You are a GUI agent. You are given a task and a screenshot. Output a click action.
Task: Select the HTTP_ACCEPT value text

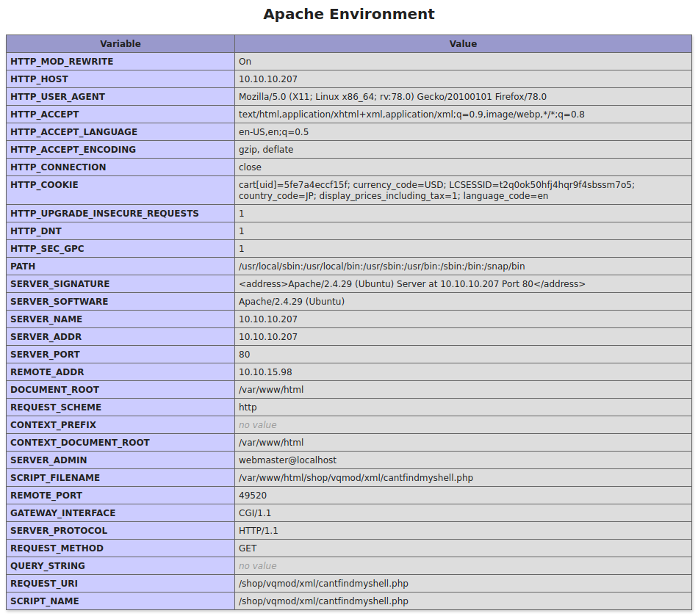(x=411, y=115)
